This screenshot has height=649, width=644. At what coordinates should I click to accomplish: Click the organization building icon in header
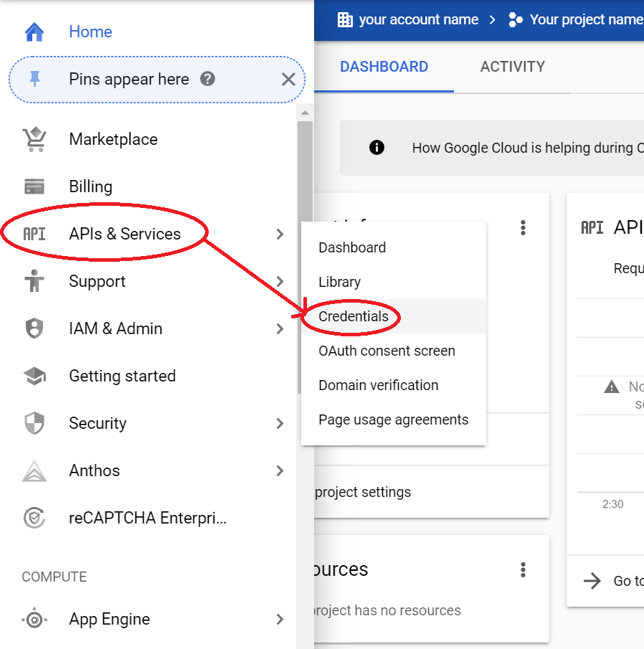tap(345, 19)
